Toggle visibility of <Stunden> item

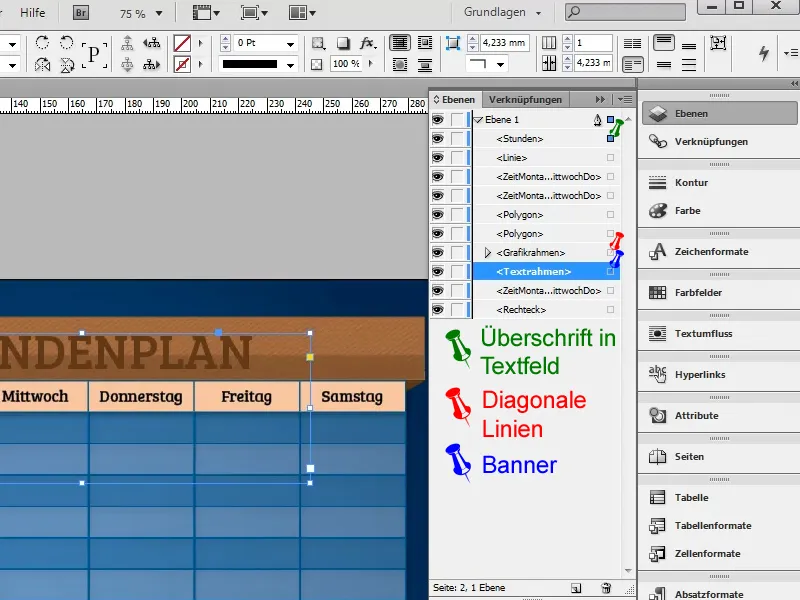point(438,139)
